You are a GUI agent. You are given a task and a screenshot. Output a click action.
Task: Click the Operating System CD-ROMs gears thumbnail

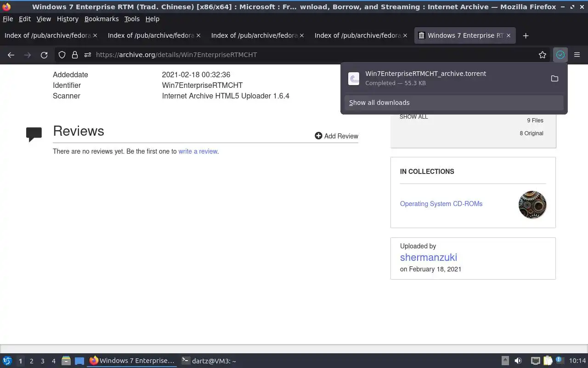pos(532,205)
